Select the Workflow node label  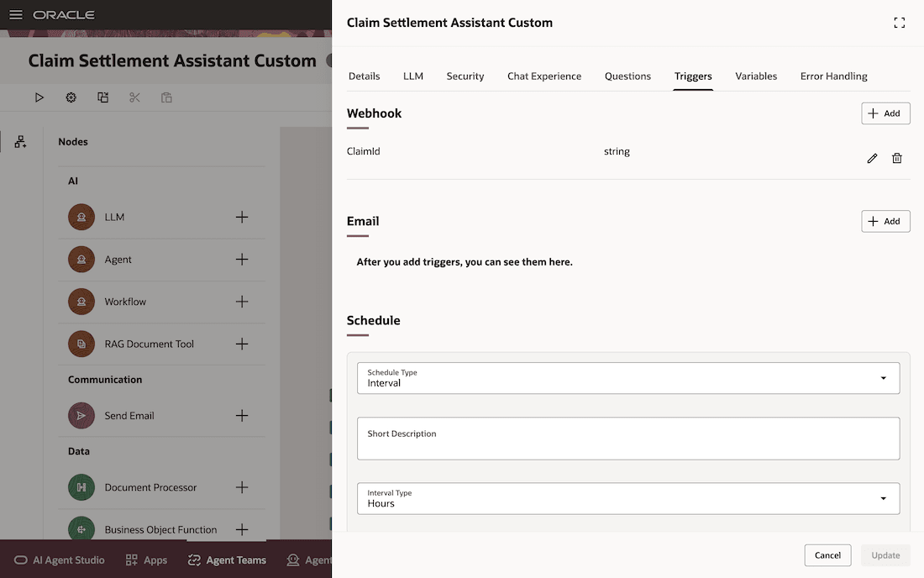tap(125, 302)
